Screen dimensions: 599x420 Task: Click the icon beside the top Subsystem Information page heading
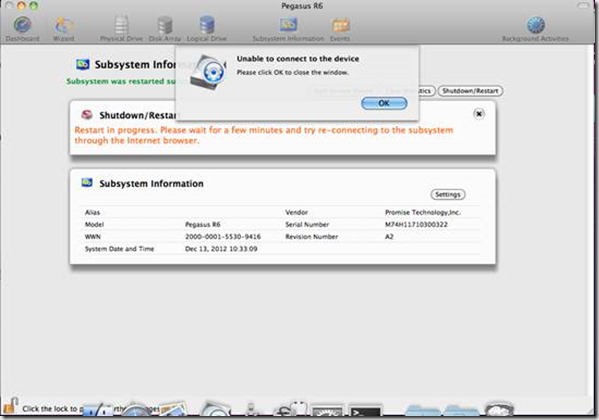[x=83, y=64]
